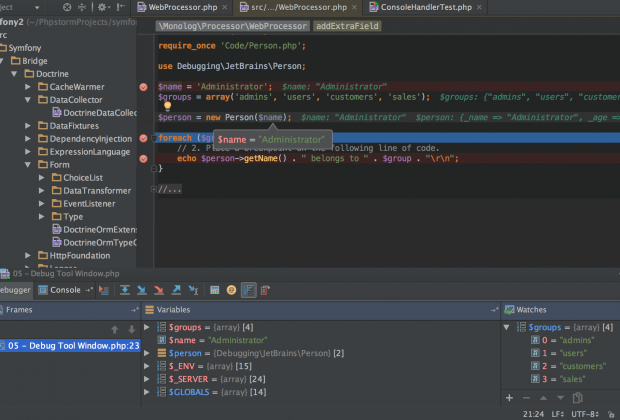
Task: Click Run to Cursor debugger icon
Action: pyautogui.click(x=193, y=290)
